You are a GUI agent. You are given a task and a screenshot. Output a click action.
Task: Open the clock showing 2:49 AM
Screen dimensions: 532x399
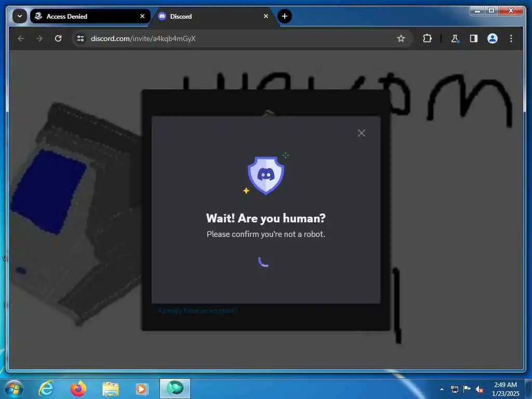pos(506,389)
